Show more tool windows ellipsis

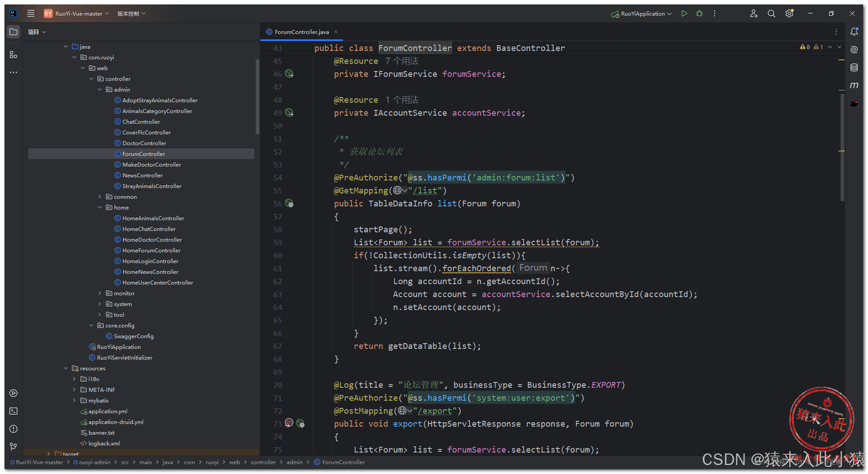[13, 72]
